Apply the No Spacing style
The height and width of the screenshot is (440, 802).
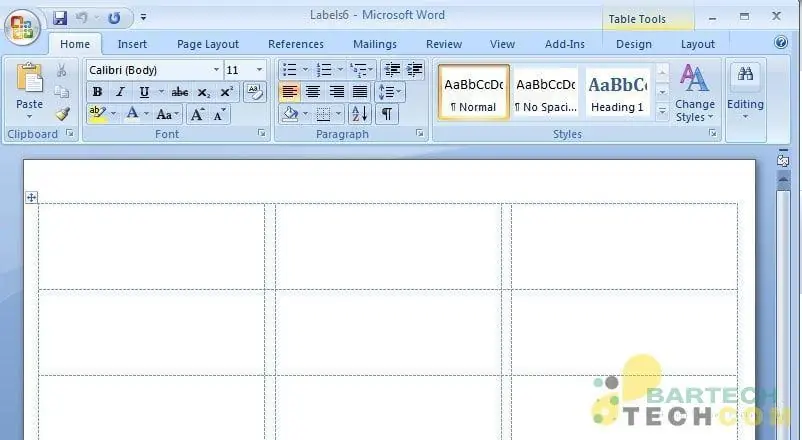(545, 93)
